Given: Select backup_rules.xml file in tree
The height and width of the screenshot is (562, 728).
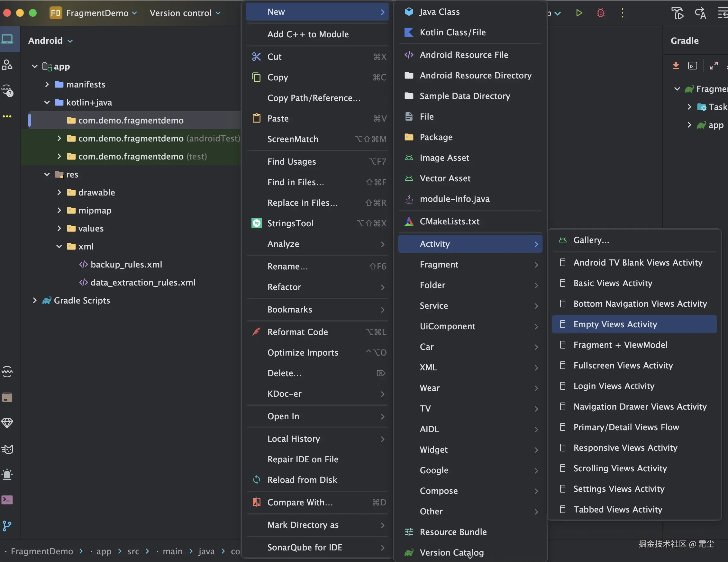Looking at the screenshot, I should [126, 264].
